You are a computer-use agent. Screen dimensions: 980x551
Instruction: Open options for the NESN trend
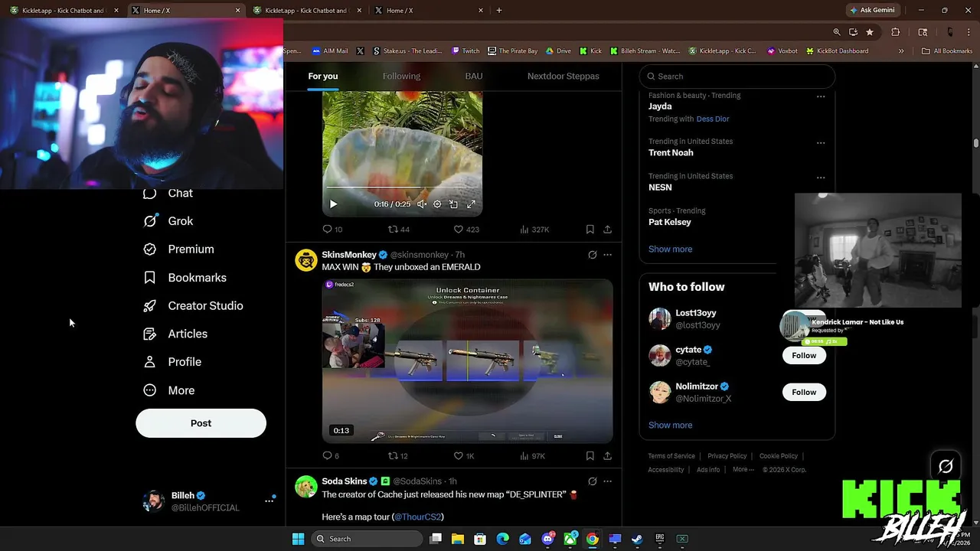click(x=821, y=178)
